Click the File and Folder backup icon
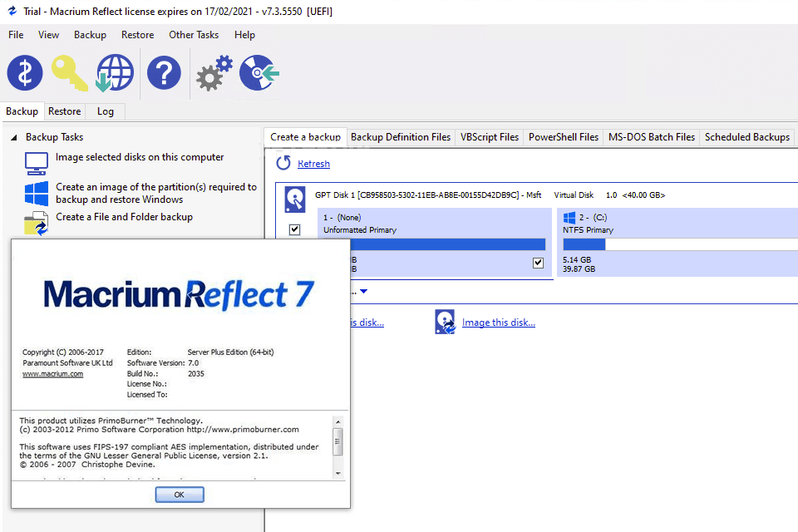This screenshot has height=532, width=798. click(x=36, y=224)
